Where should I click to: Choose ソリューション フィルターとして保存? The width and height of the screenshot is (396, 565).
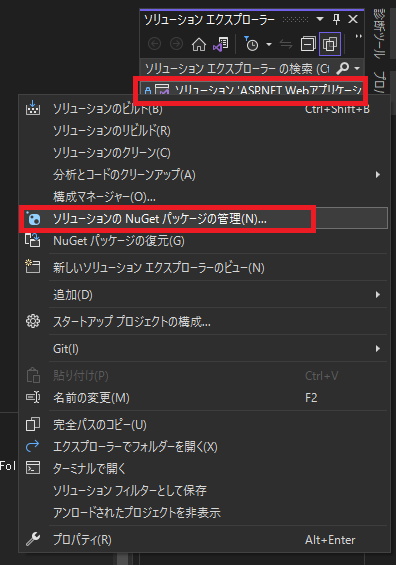tap(205, 490)
